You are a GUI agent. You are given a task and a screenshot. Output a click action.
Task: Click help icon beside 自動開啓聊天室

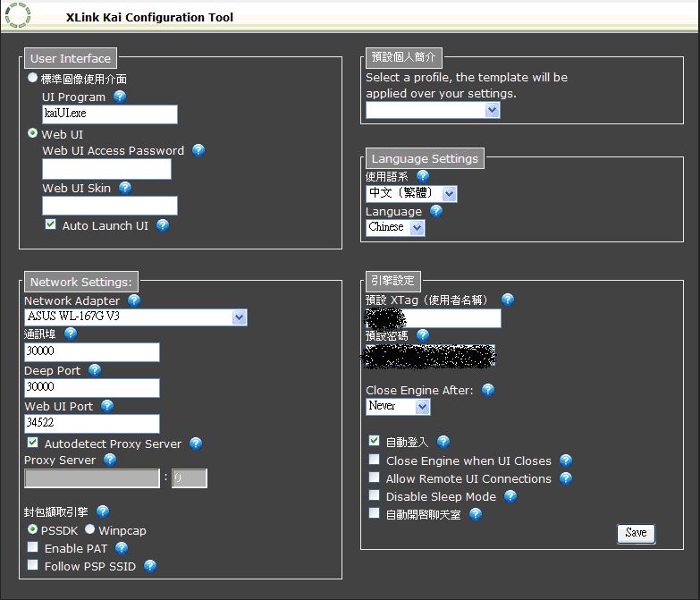tap(476, 514)
